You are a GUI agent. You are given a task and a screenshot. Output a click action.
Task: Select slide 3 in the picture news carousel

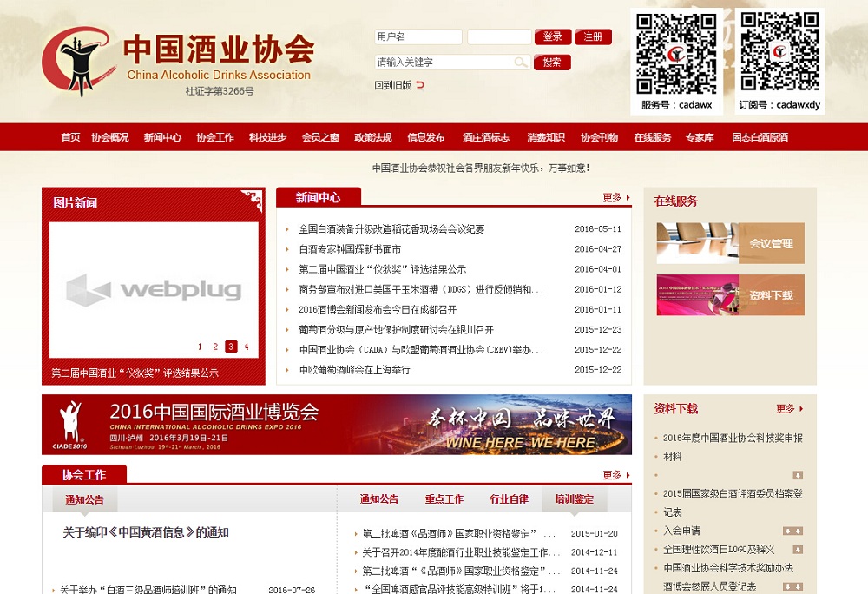[x=232, y=346]
